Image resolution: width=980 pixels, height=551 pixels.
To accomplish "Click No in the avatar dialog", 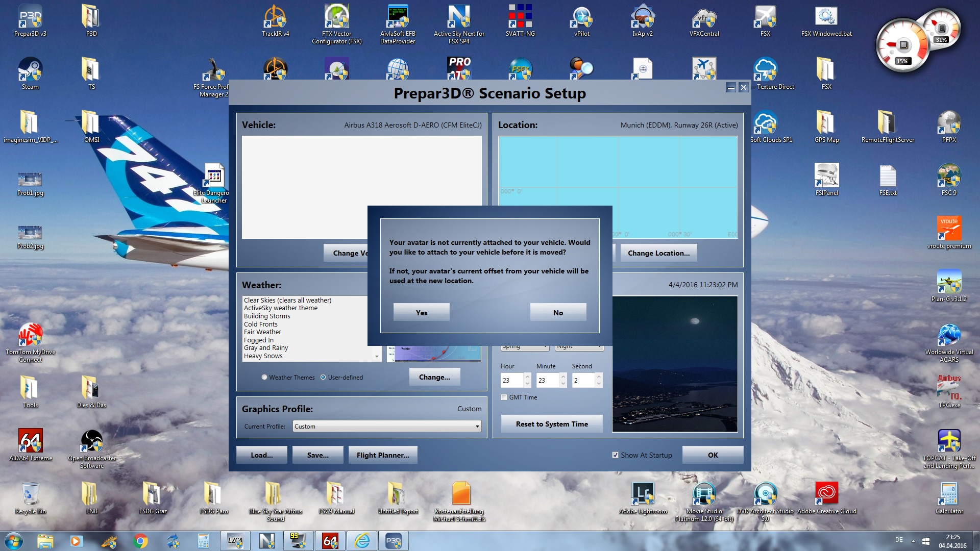I will (558, 313).
